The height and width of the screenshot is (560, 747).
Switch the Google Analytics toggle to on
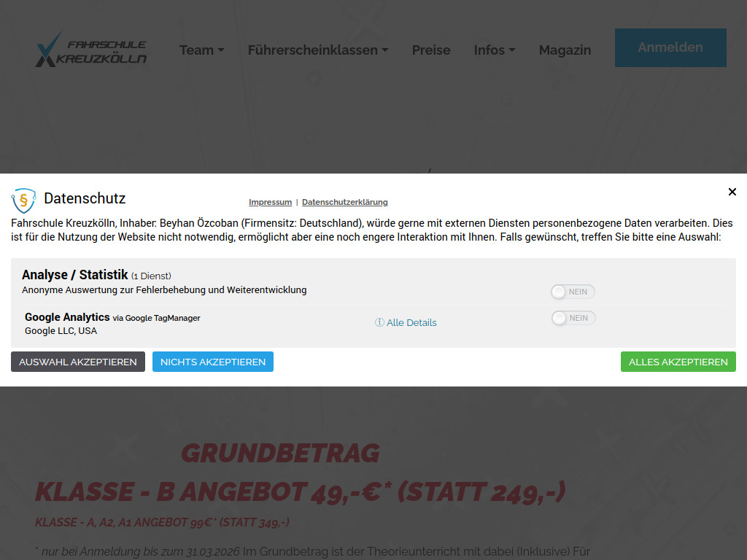coord(573,317)
